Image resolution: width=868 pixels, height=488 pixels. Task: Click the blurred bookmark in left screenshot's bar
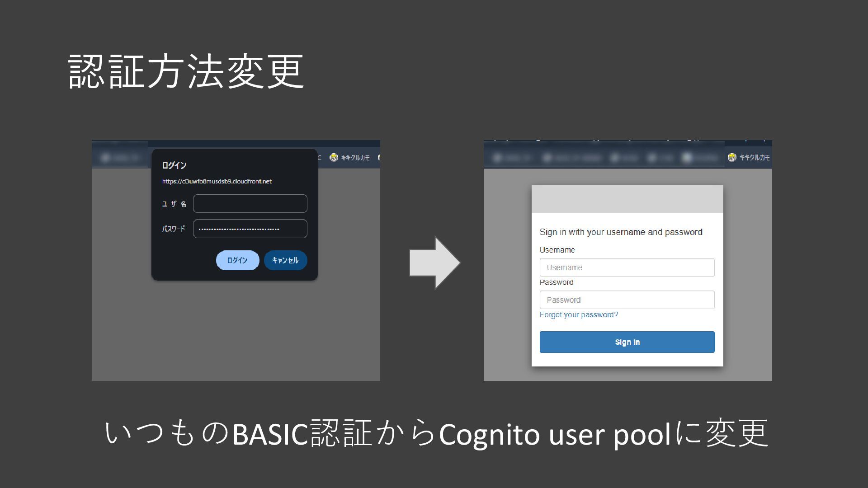click(x=120, y=158)
